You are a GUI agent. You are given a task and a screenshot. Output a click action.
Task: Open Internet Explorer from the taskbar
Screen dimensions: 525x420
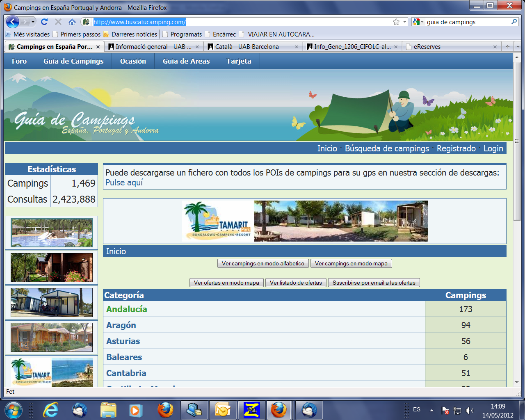[x=51, y=410]
